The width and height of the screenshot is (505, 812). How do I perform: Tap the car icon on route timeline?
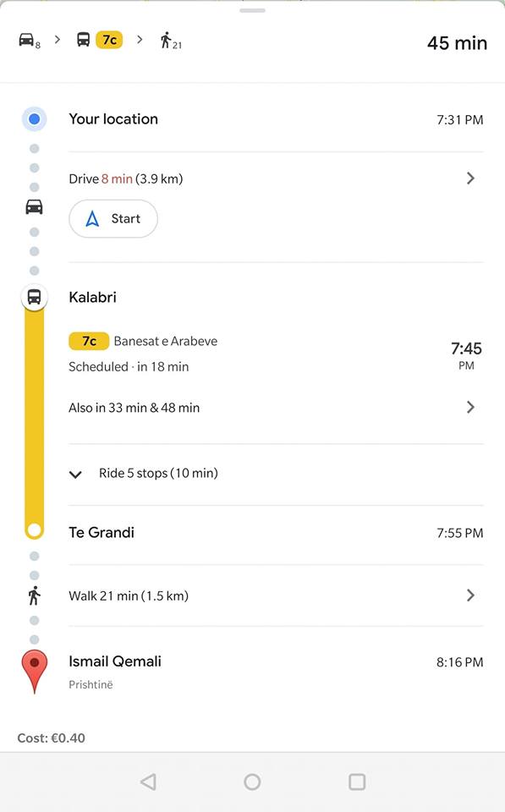click(x=34, y=207)
